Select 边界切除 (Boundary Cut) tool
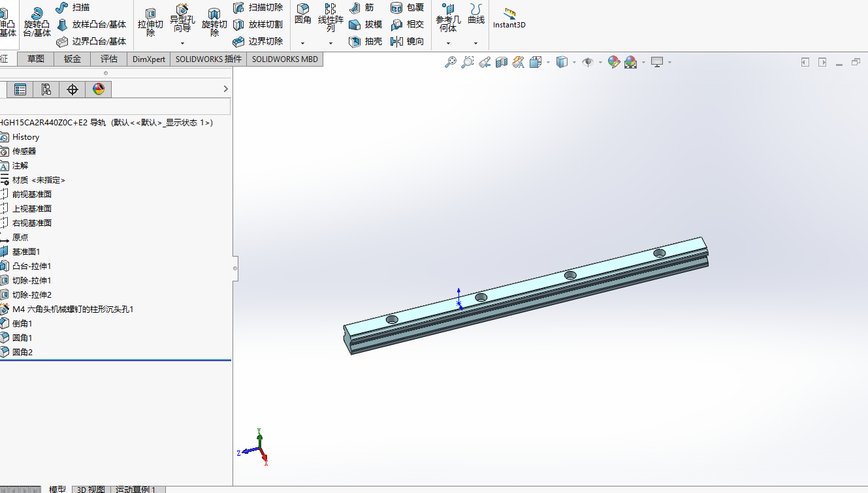Viewport: 868px width, 493px height. pos(257,41)
